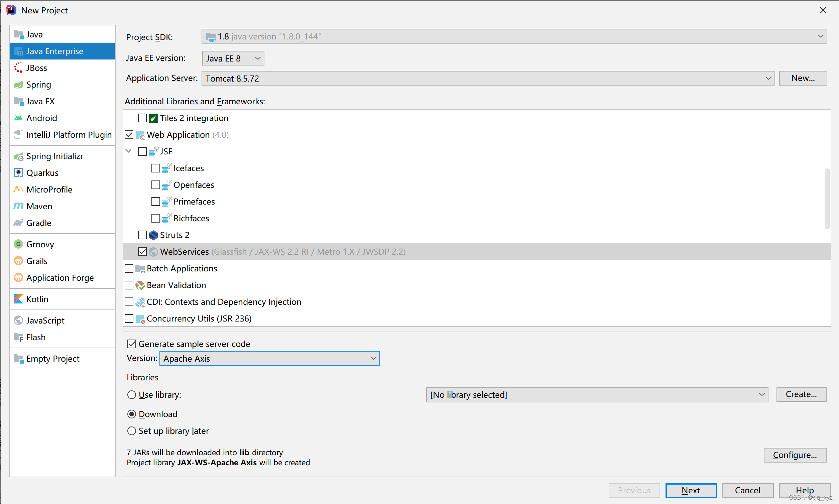This screenshot has height=504, width=839.
Task: Click the Next button
Action: click(x=691, y=490)
